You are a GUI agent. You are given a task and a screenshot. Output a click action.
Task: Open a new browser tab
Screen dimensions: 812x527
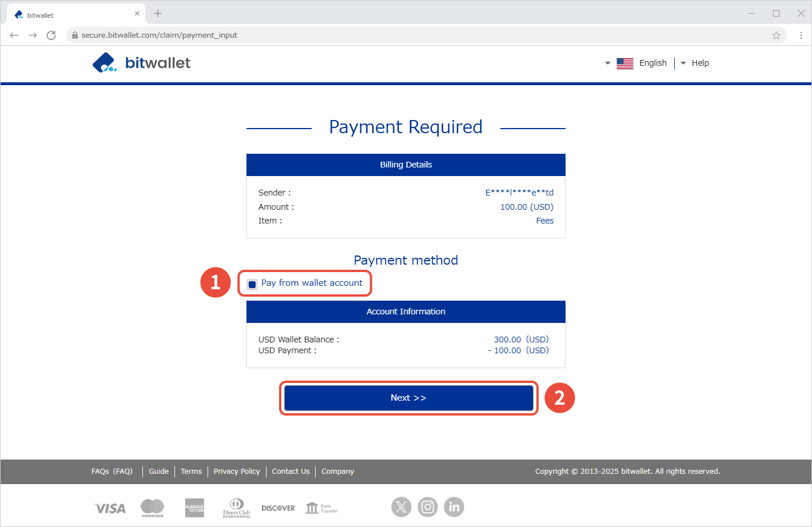pos(158,14)
